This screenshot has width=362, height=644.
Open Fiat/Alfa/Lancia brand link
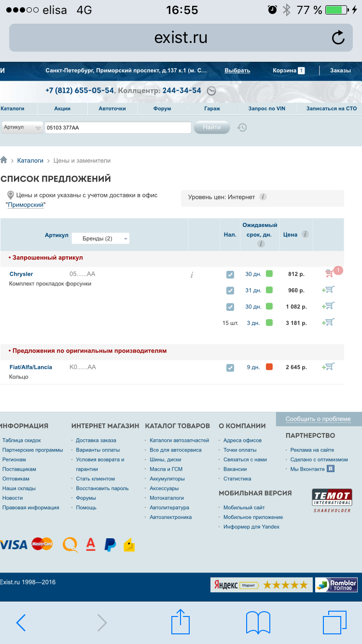[x=31, y=367]
